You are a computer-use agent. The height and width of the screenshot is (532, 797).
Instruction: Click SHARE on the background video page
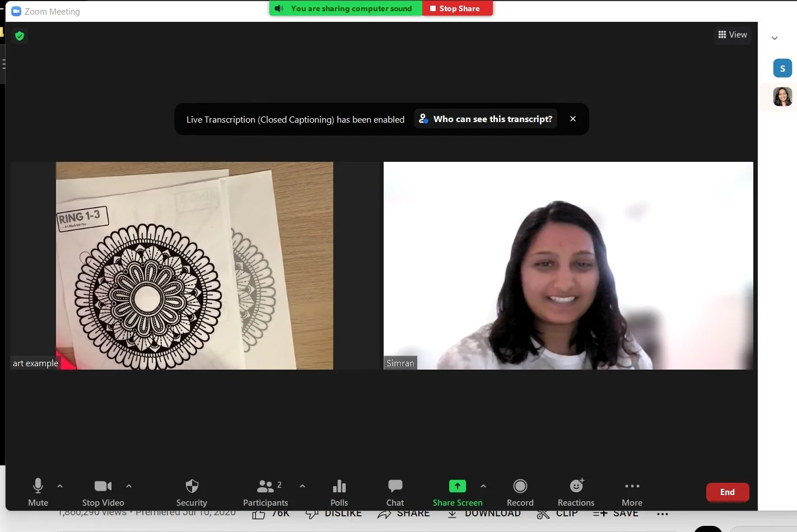(x=404, y=514)
